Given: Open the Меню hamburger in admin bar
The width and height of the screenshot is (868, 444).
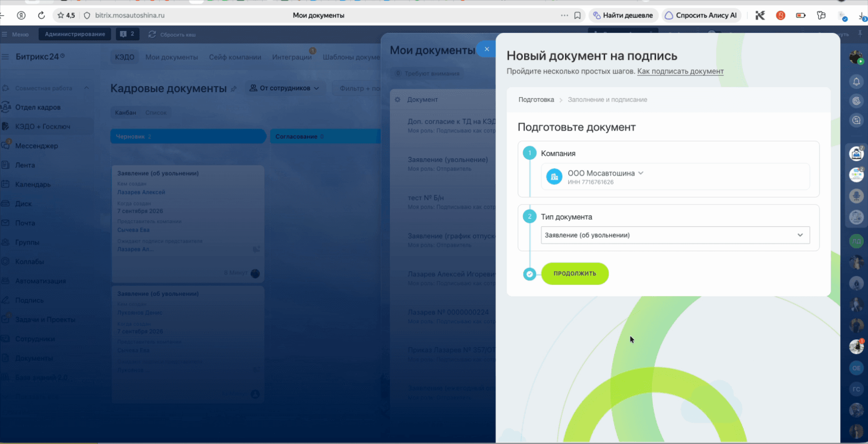Looking at the screenshot, I should [x=15, y=34].
